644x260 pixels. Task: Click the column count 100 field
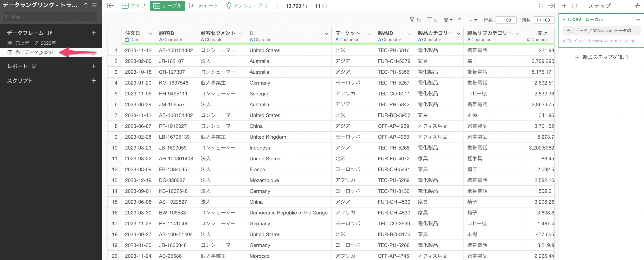tap(544, 20)
